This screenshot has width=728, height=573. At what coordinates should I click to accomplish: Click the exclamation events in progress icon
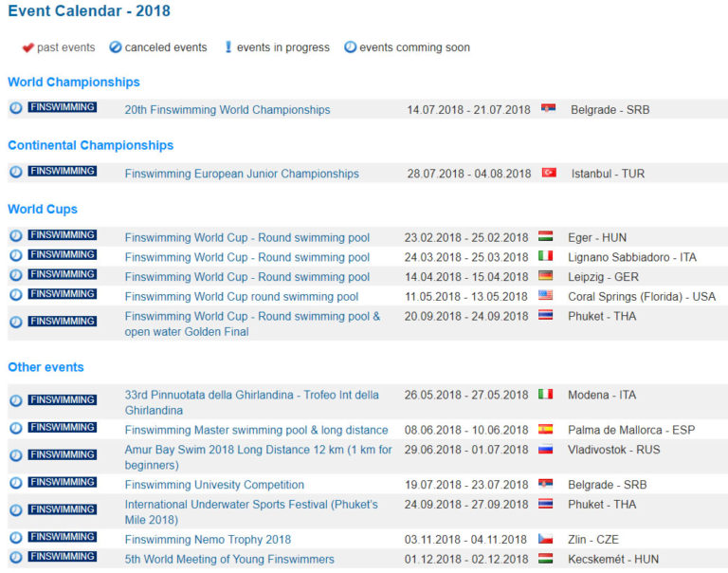227,46
